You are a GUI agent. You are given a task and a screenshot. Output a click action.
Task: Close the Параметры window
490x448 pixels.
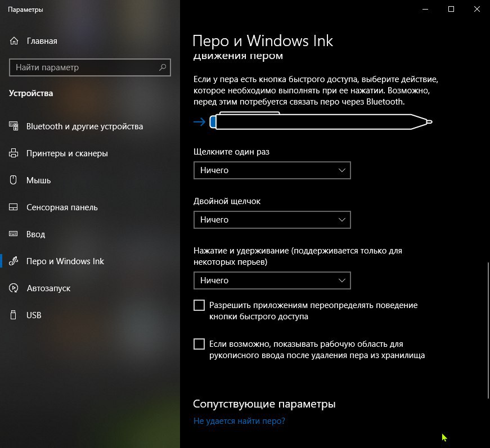477,9
